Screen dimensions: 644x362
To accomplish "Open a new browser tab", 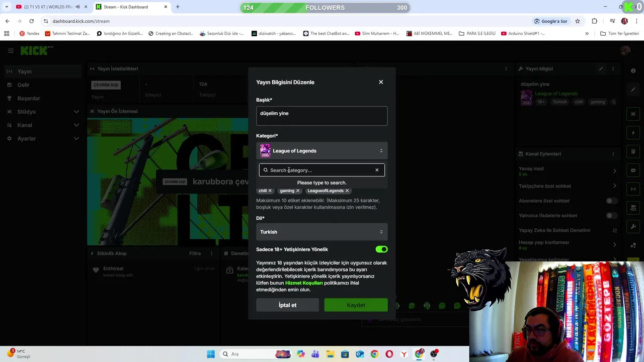I will point(178,7).
